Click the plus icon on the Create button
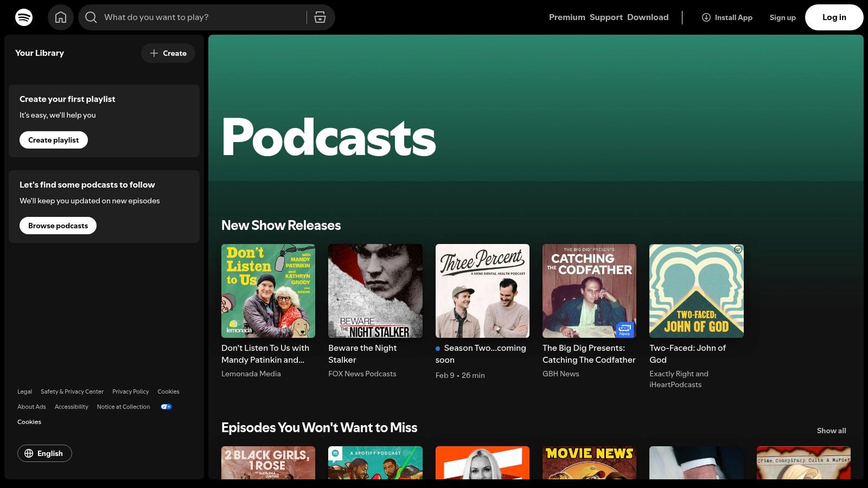This screenshot has width=868, height=488. click(x=155, y=53)
